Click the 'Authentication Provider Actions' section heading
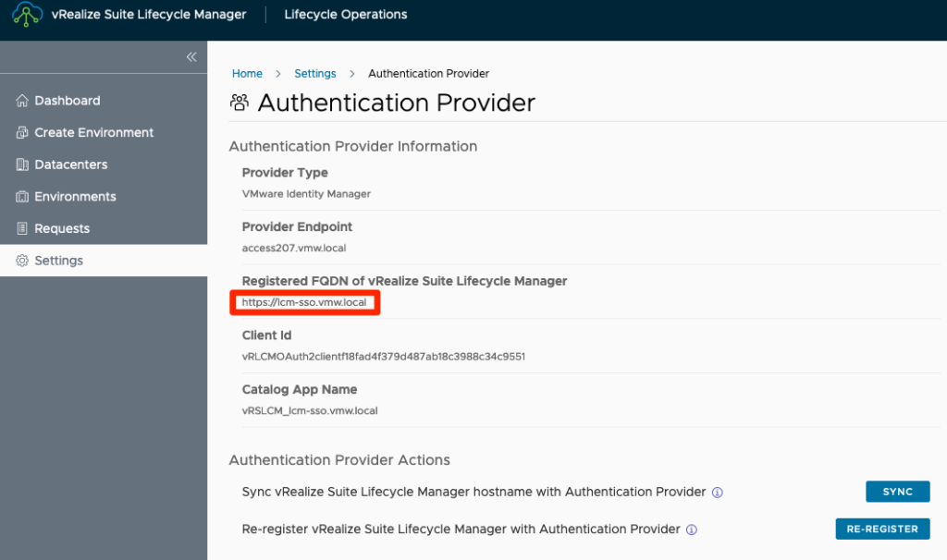947x560 pixels. 339,460
